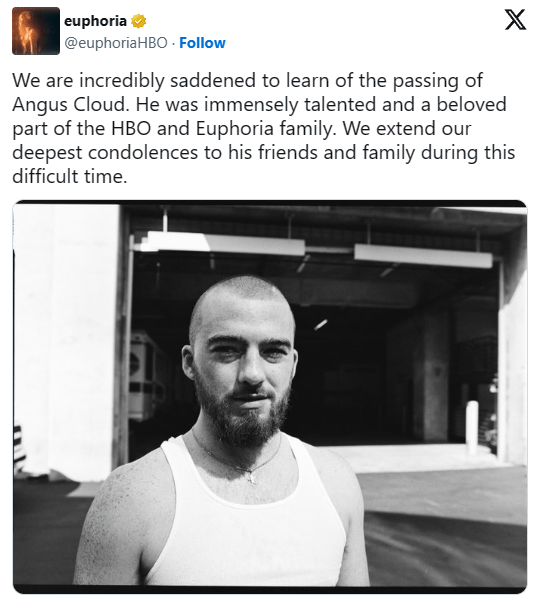537x597 pixels.
Task: Click the line mentioning HBO and Euphoria family
Action: 242,129
